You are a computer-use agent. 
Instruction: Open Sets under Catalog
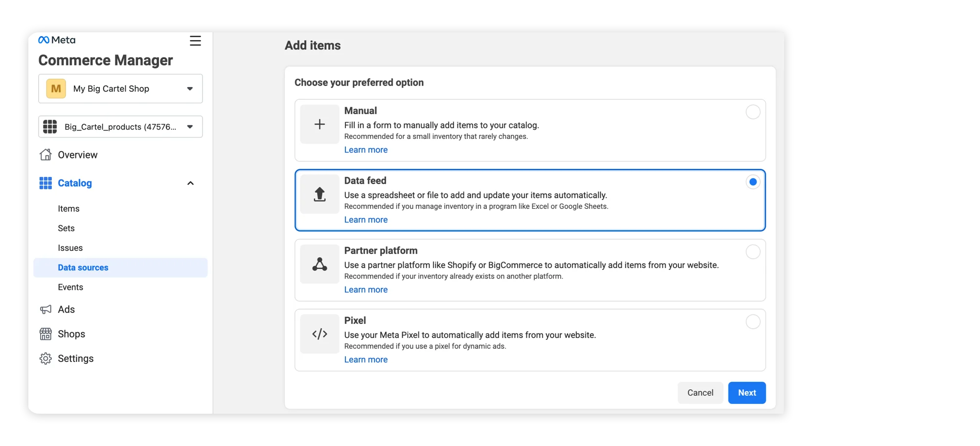(66, 228)
